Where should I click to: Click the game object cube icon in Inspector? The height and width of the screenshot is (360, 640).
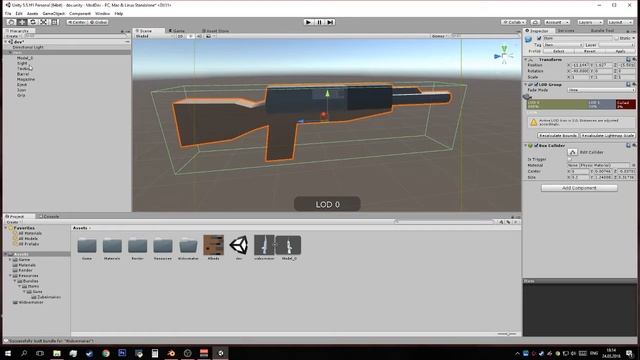[529, 39]
